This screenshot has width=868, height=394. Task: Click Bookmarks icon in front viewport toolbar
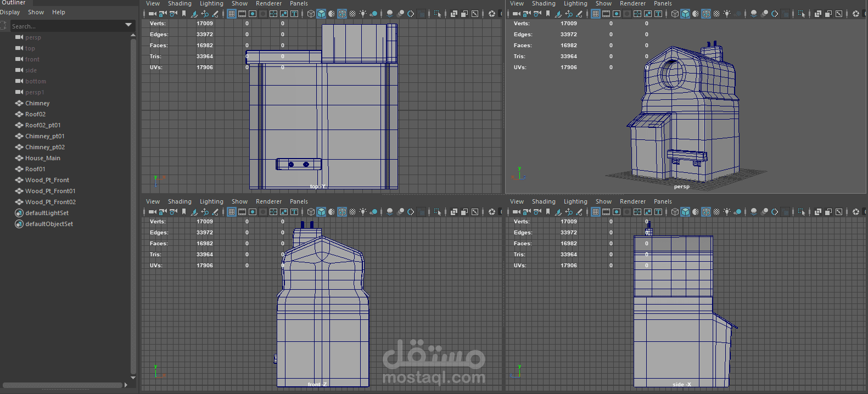184,212
